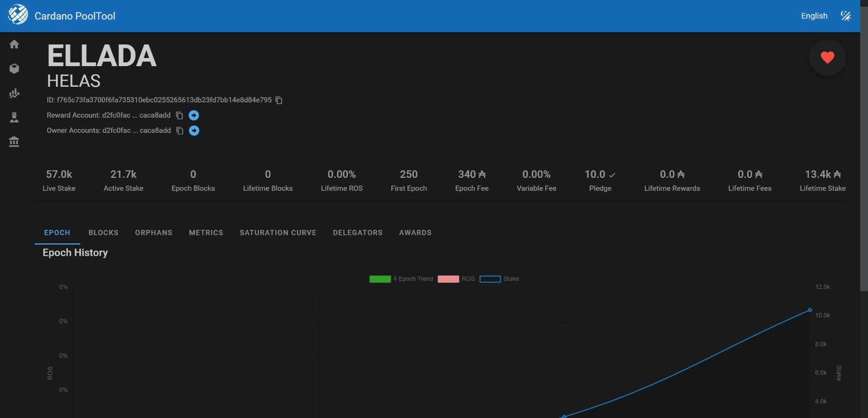Click the Epoch Blocks stat
Viewport: 868px width, 418px height.
193,181
